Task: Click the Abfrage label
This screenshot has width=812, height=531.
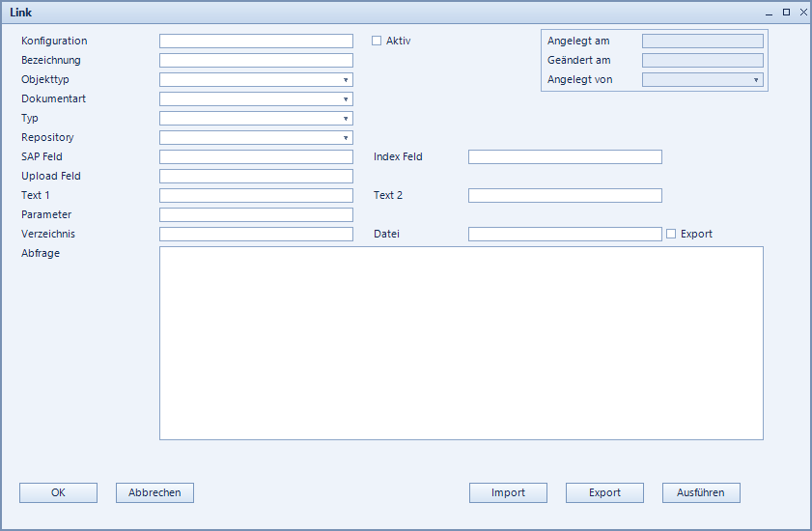Action: [41, 253]
